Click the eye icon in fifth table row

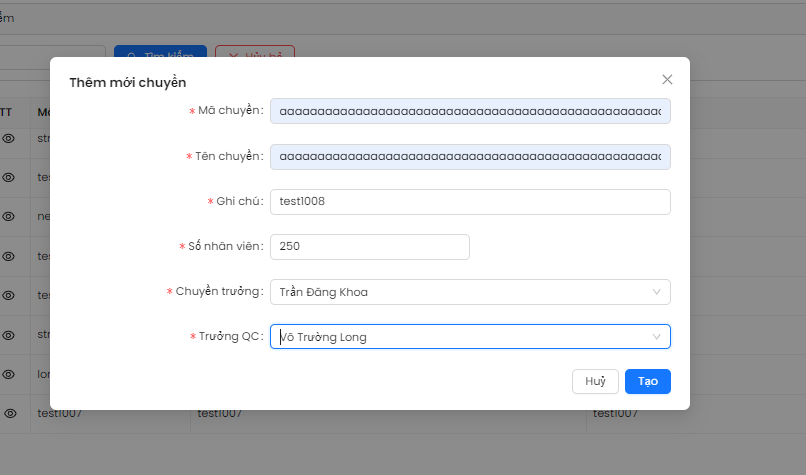pos(8,295)
